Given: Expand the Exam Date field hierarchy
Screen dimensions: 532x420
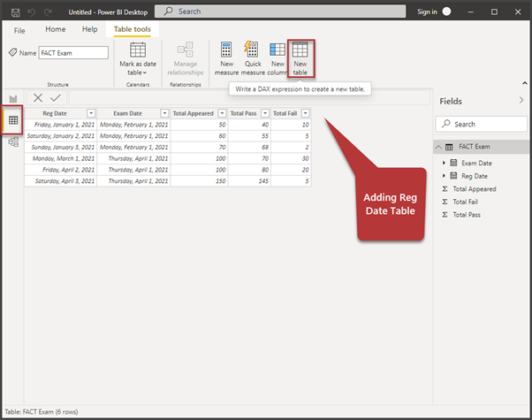Looking at the screenshot, I should tap(444, 163).
